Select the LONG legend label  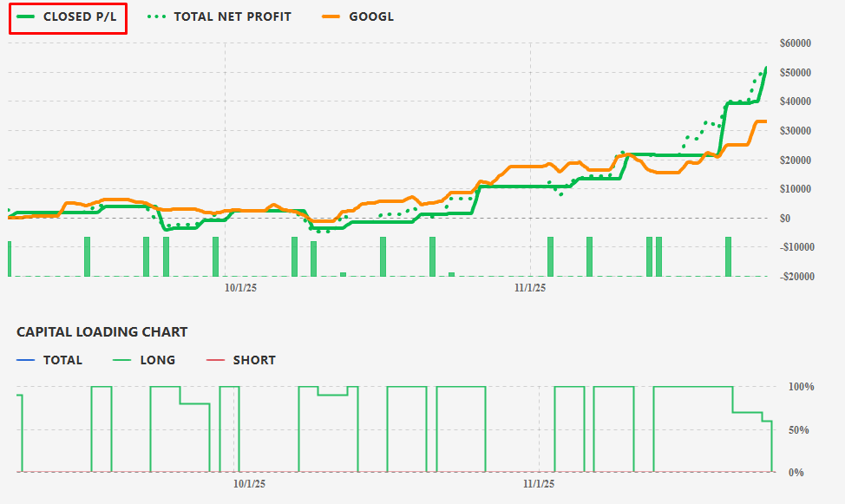coord(157,360)
